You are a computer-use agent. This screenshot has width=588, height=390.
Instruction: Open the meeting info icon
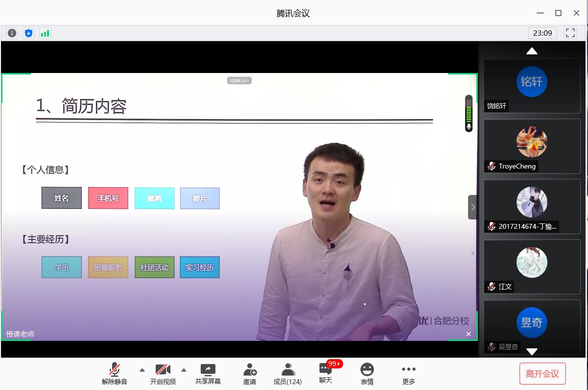coord(12,33)
